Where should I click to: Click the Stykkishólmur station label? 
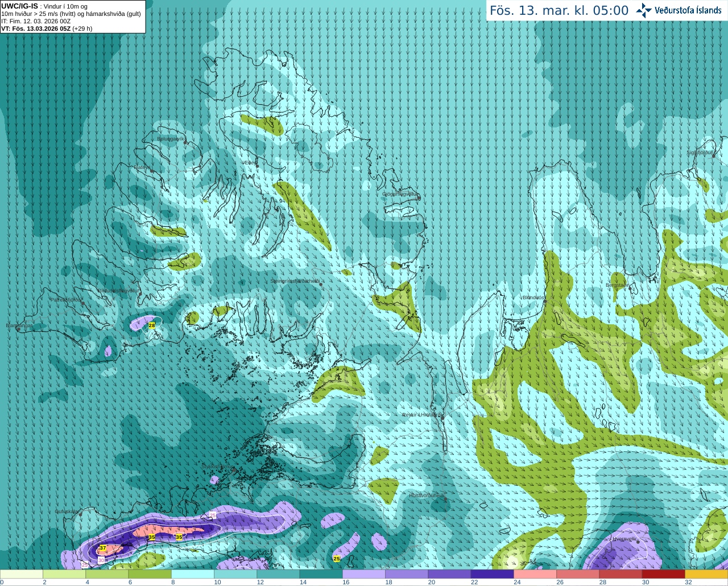coord(217,467)
